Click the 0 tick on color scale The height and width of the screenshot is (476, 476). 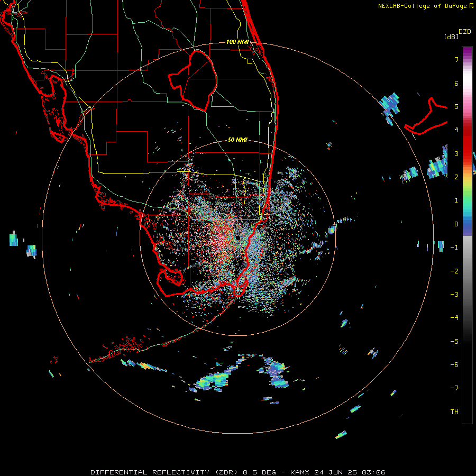[x=456, y=224]
